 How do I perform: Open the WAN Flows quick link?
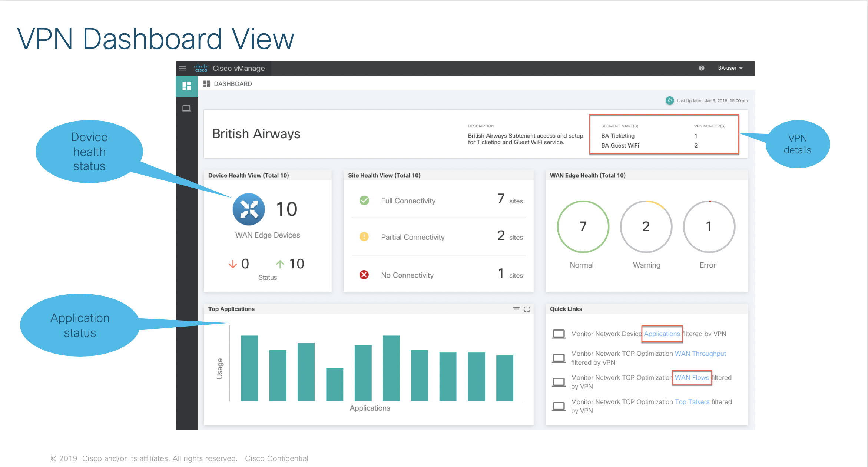tap(692, 378)
